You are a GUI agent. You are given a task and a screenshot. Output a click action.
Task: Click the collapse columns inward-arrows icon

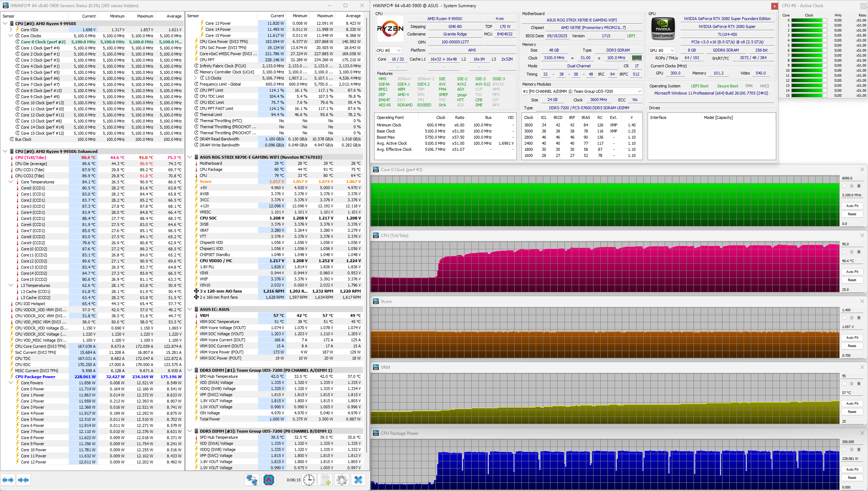[x=23, y=480]
